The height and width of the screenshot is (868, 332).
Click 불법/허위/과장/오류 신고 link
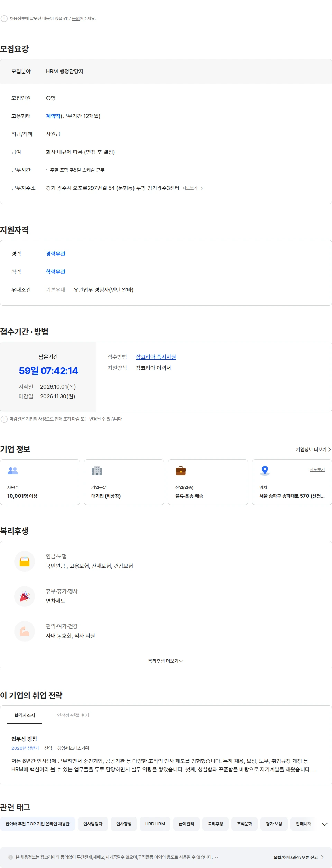click(x=296, y=857)
